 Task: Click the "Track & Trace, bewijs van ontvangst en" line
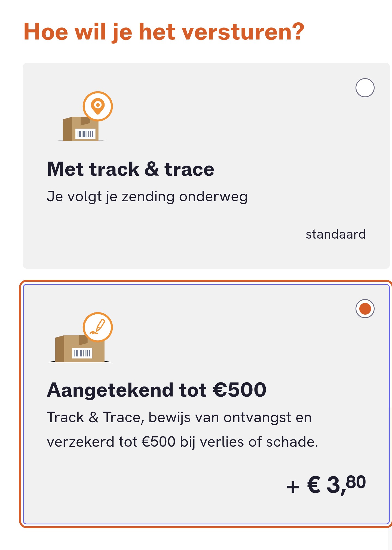pyautogui.click(x=179, y=418)
